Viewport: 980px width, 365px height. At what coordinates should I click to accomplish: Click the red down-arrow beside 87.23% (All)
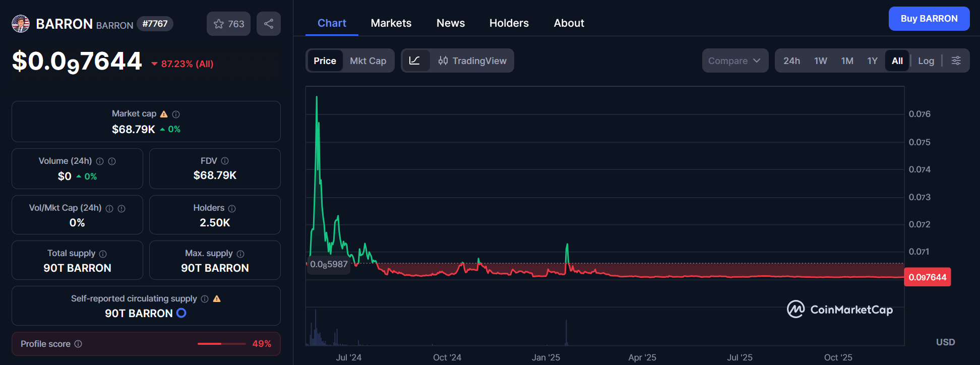[x=155, y=64]
